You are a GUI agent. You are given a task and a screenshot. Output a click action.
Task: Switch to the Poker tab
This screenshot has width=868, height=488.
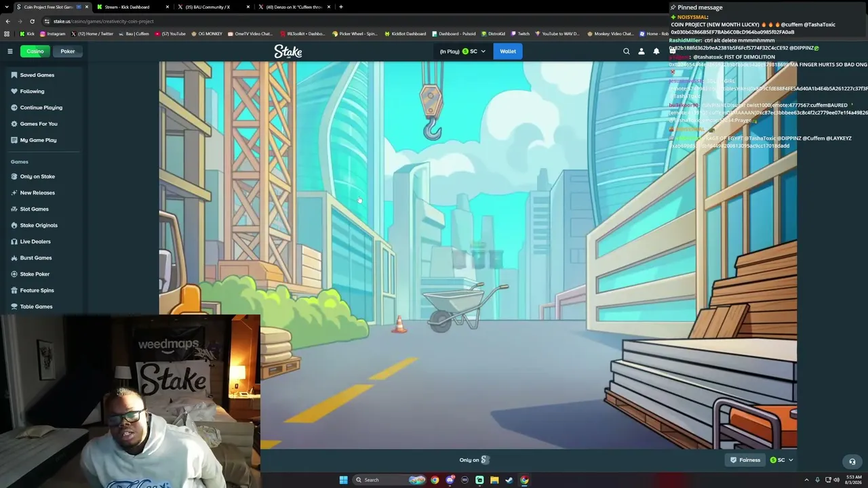click(x=68, y=52)
